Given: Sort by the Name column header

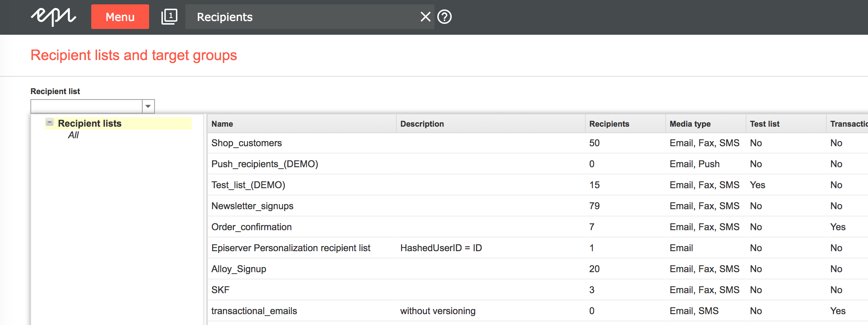Looking at the screenshot, I should click(x=222, y=124).
